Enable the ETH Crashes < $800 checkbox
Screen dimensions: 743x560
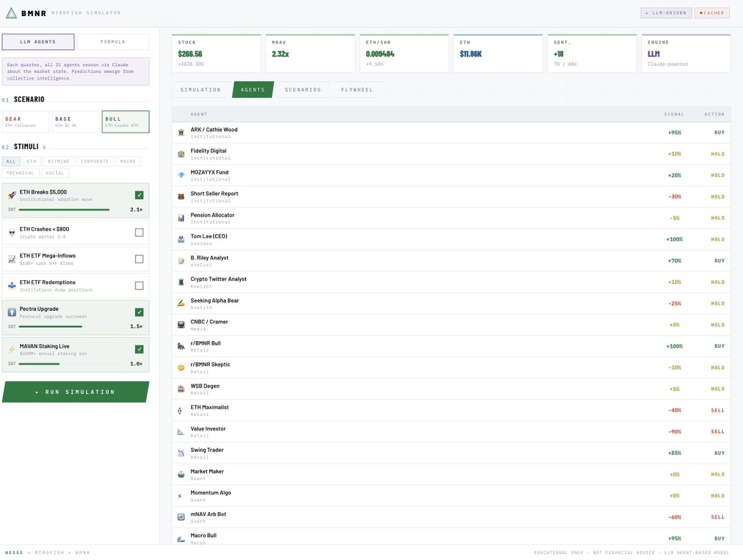click(x=139, y=233)
